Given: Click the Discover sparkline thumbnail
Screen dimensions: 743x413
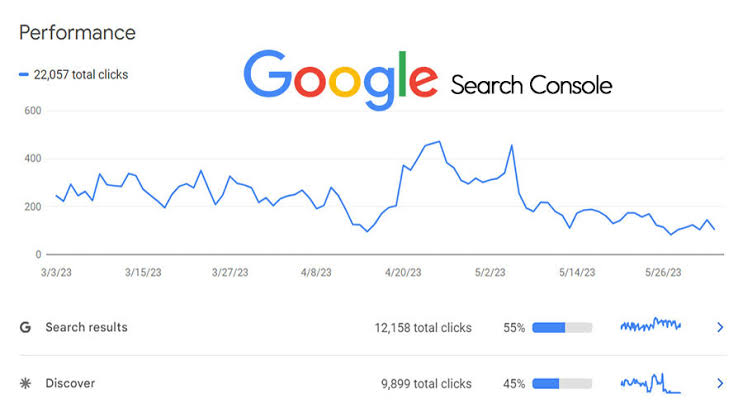Looking at the screenshot, I should (650, 383).
